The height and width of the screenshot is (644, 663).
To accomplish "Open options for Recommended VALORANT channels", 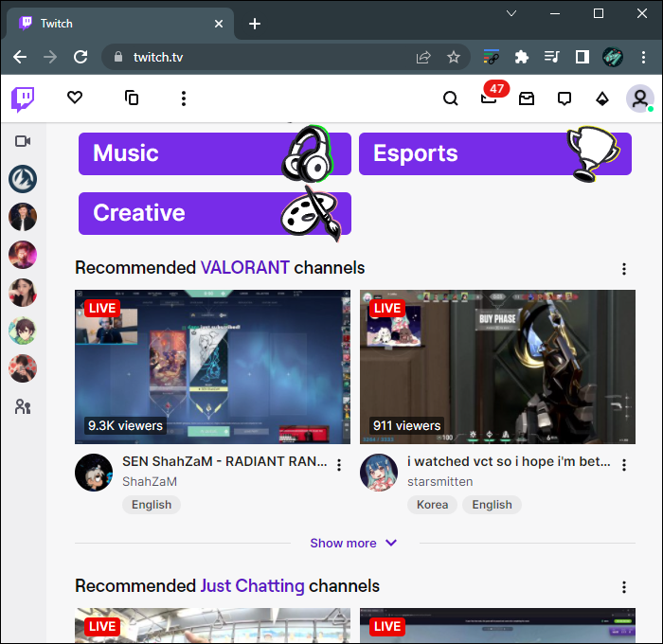I will (624, 269).
